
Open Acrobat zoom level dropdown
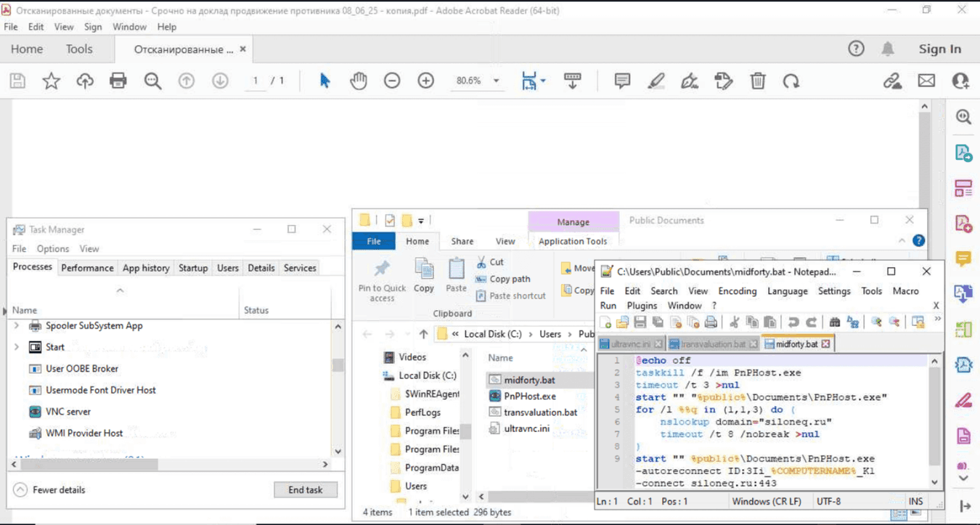click(497, 81)
